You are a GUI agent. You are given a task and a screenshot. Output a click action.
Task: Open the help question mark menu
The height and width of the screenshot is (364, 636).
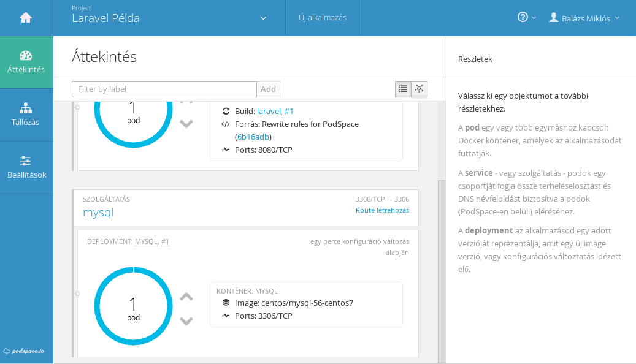(x=526, y=17)
